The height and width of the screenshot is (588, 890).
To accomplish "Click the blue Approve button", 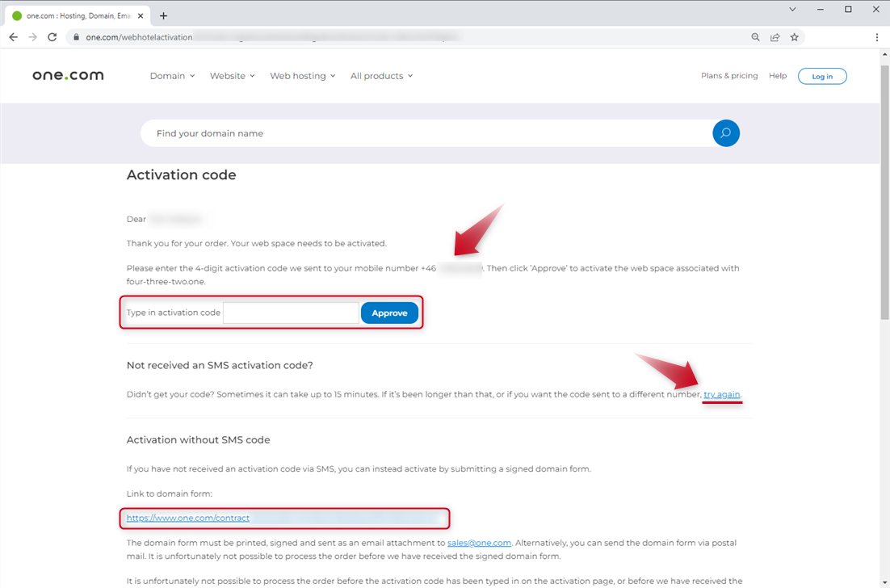I will pyautogui.click(x=389, y=313).
